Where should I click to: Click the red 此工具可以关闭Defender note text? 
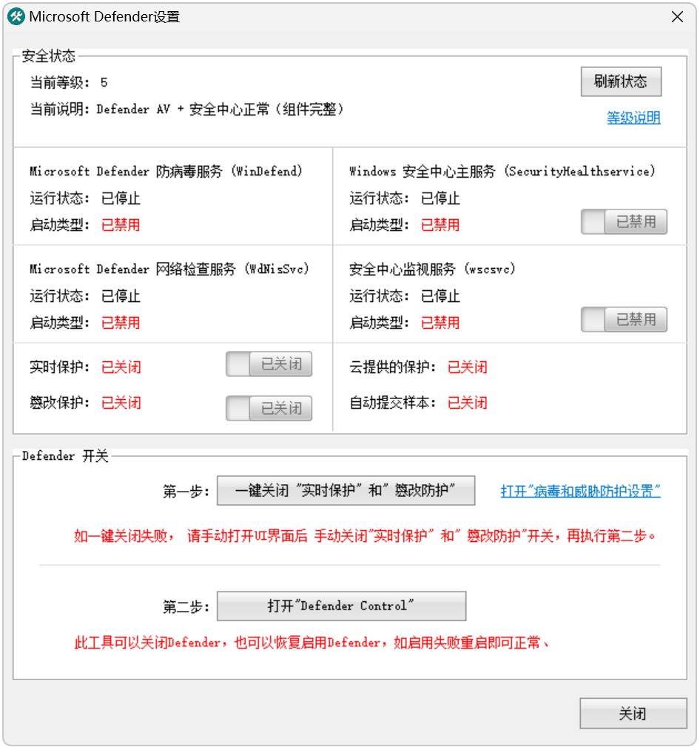(x=312, y=643)
